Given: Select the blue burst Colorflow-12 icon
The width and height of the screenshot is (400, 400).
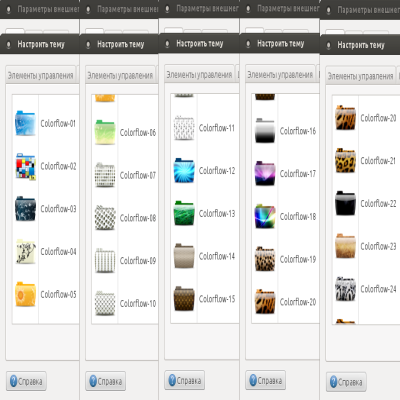Looking at the screenshot, I should click(x=184, y=170).
